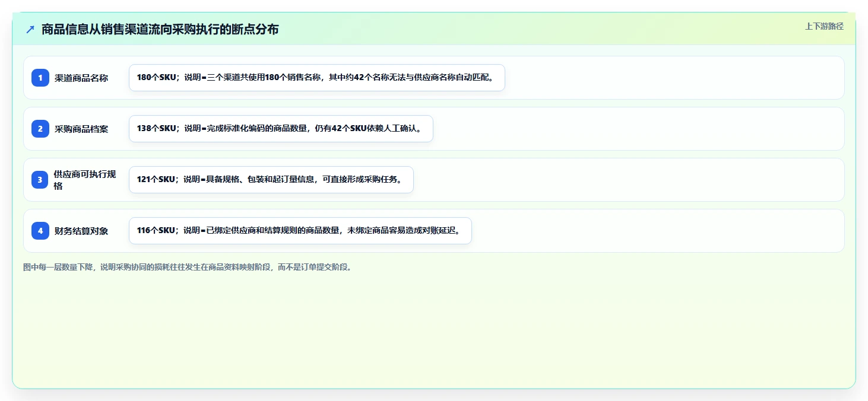Select the 财务结算对象 label
The height and width of the screenshot is (401, 868).
point(81,231)
